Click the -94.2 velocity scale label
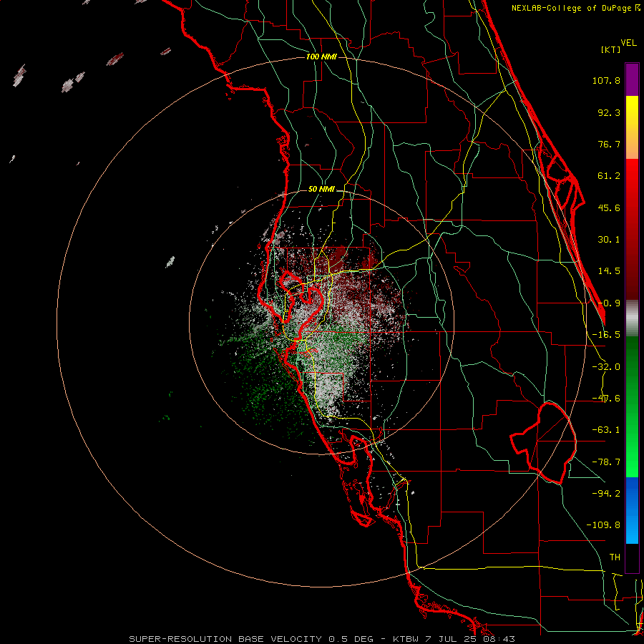This screenshot has width=644, height=644. point(606,494)
